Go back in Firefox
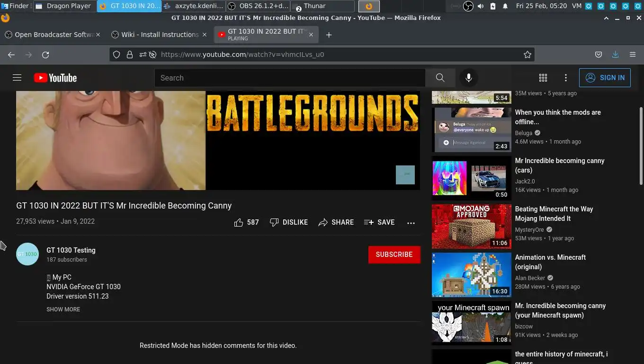Image resolution: width=644 pixels, height=364 pixels. tap(11, 55)
